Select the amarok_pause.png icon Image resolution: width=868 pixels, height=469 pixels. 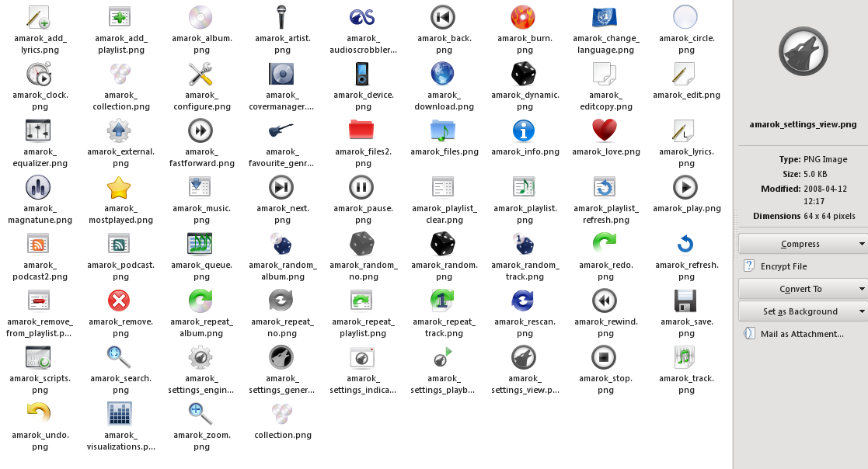click(362, 187)
